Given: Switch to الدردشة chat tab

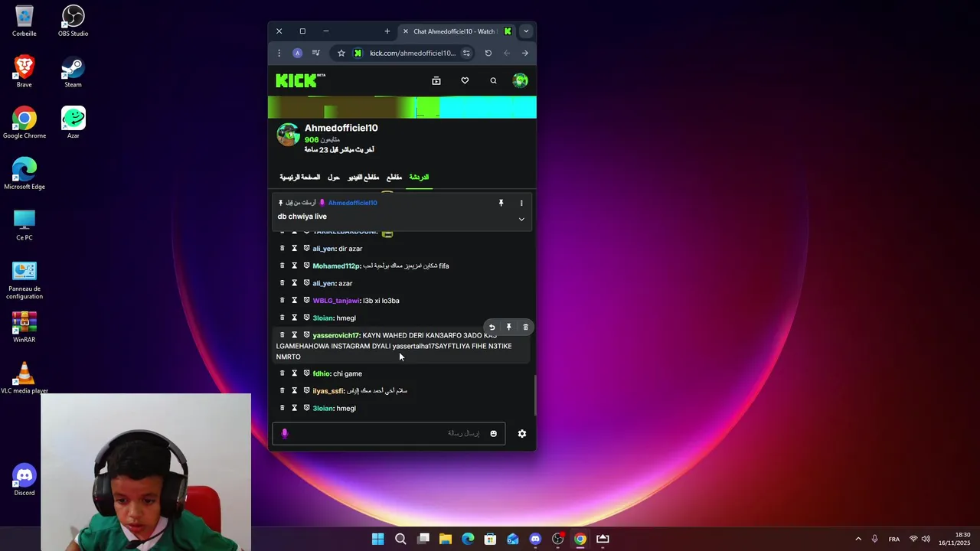Looking at the screenshot, I should 419,177.
